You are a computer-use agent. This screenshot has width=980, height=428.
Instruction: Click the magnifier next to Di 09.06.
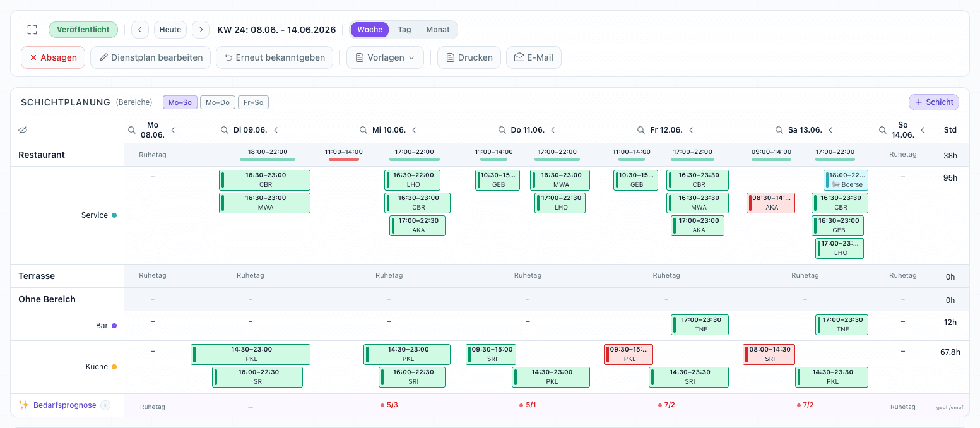(225, 130)
